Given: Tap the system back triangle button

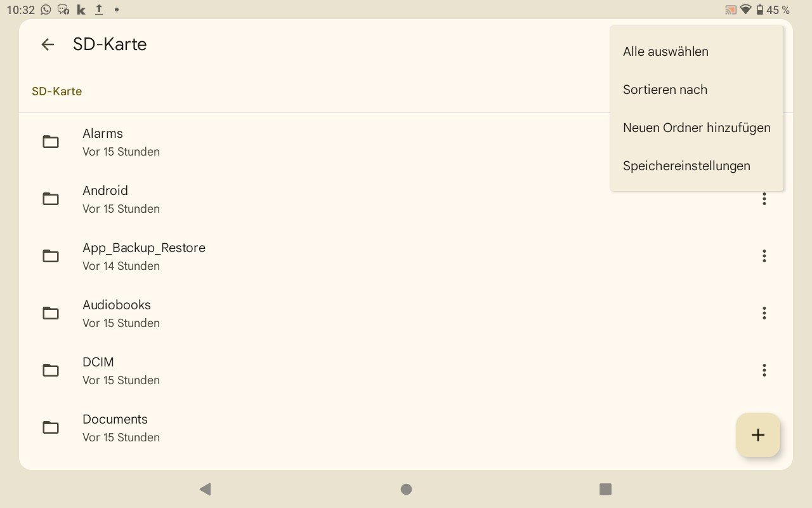Looking at the screenshot, I should 205,489.
